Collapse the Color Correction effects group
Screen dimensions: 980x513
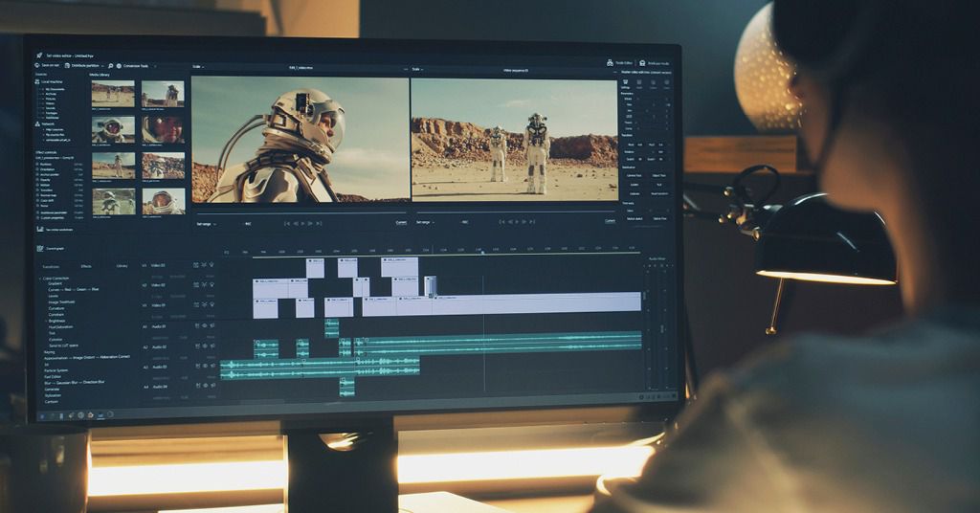click(x=40, y=279)
